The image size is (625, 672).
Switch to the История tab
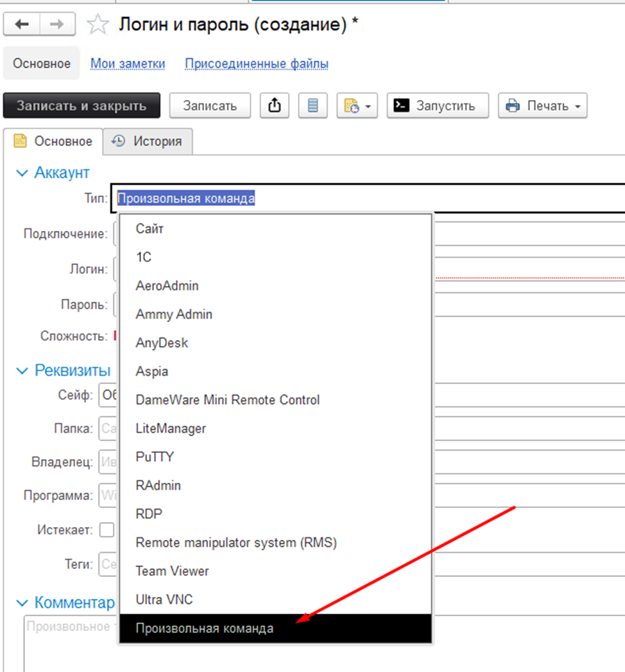[148, 142]
